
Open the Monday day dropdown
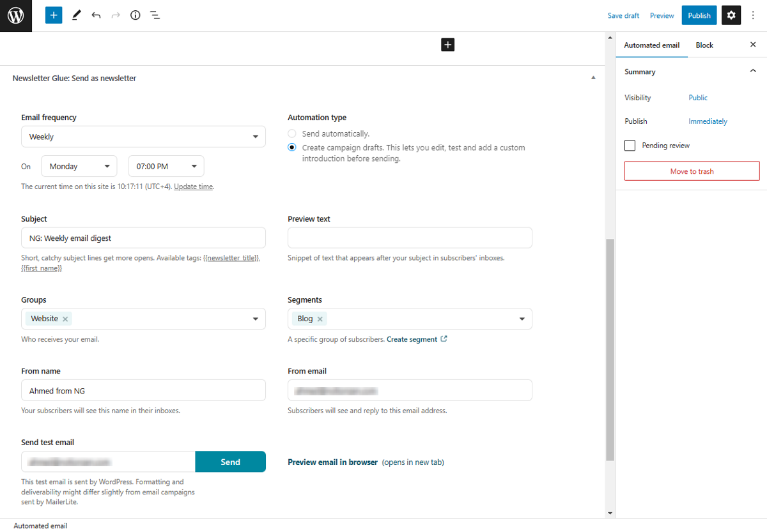pyautogui.click(x=79, y=166)
